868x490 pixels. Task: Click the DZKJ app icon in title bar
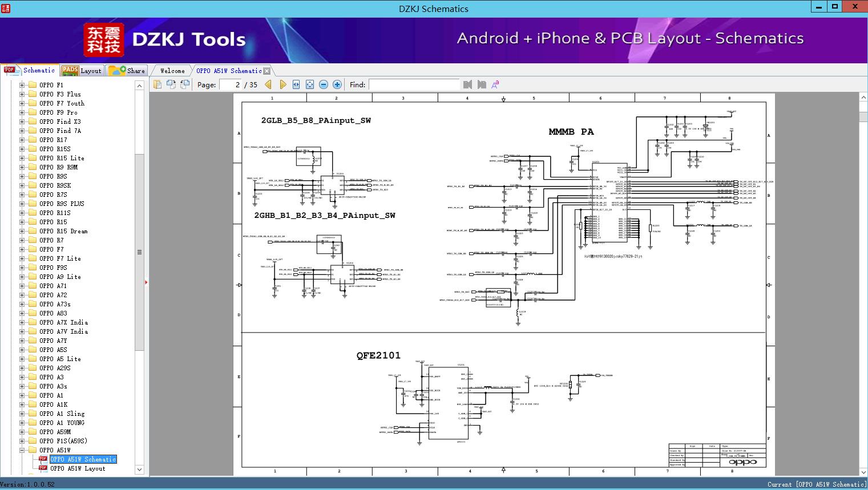pos(6,8)
